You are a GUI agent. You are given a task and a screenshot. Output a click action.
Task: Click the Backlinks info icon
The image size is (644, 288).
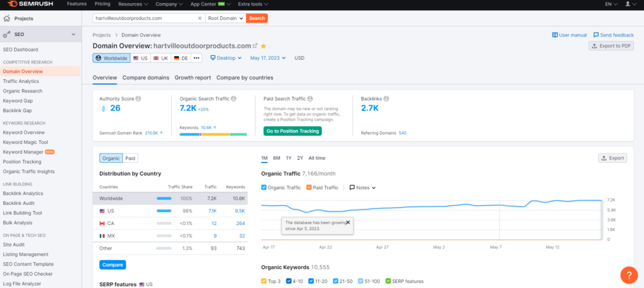[x=386, y=99]
